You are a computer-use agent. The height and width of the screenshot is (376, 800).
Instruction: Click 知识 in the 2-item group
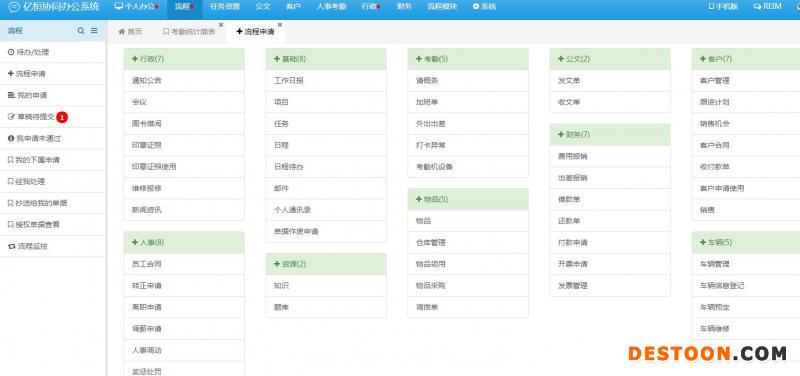pos(326,286)
